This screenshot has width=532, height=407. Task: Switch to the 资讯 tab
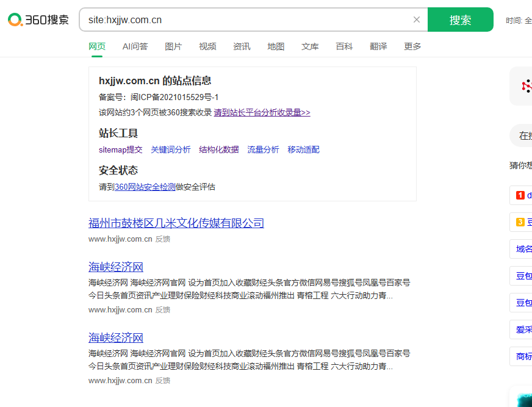[242, 46]
